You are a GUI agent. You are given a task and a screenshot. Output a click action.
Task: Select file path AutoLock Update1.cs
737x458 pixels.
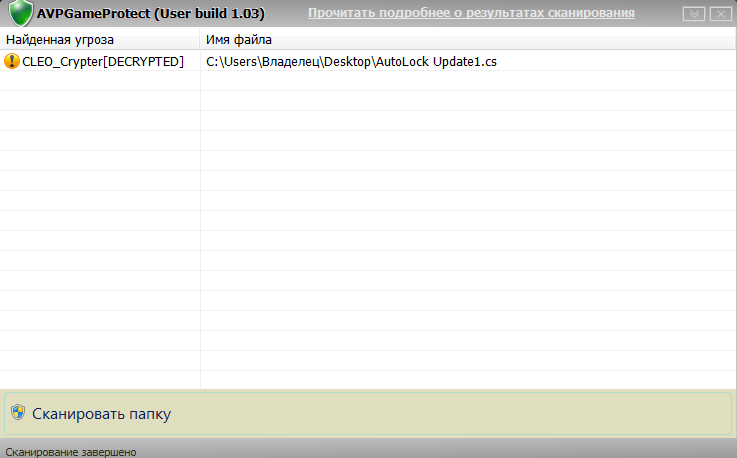(x=351, y=62)
